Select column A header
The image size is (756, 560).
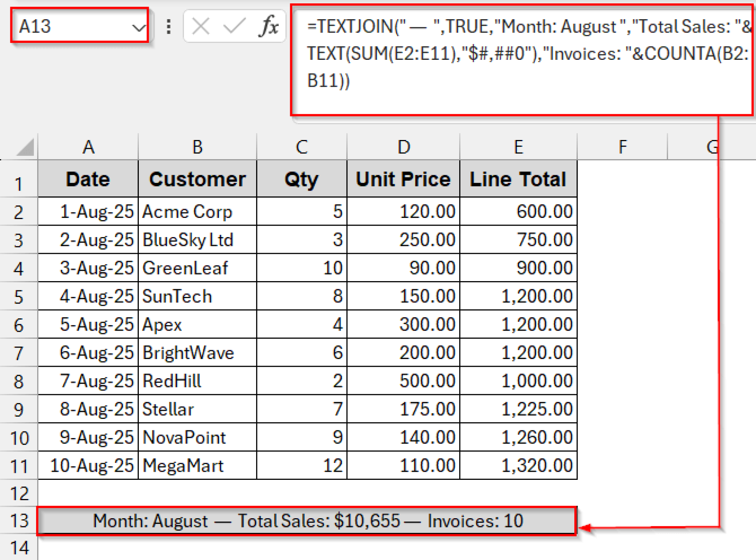coord(89,147)
